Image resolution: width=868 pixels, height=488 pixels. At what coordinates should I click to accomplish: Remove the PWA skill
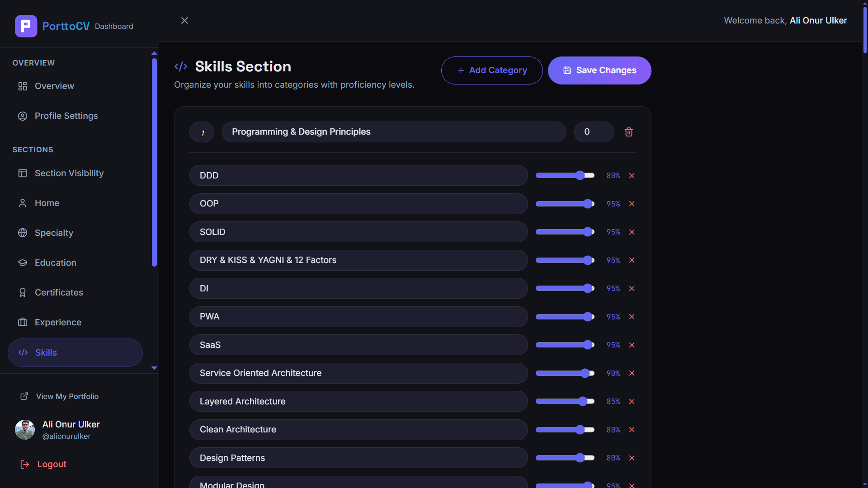click(632, 317)
